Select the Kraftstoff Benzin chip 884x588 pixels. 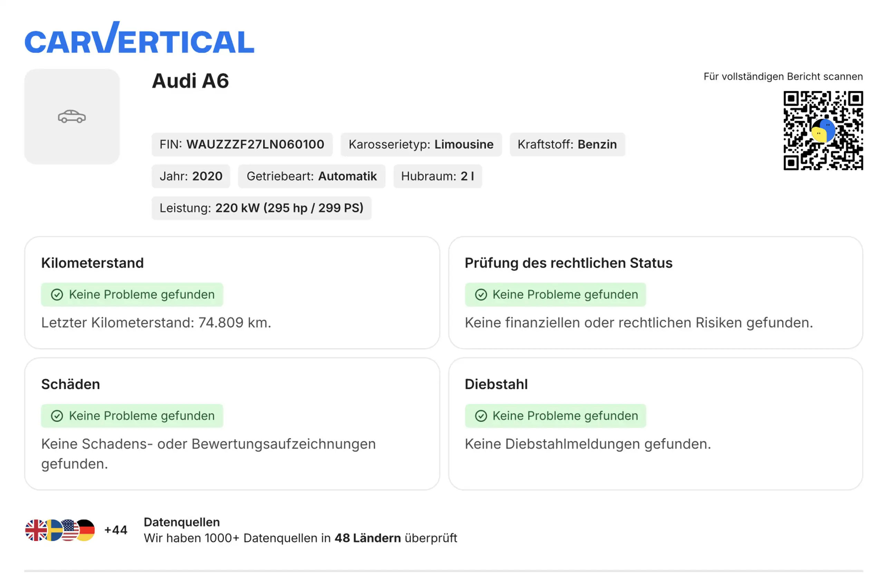pyautogui.click(x=567, y=144)
